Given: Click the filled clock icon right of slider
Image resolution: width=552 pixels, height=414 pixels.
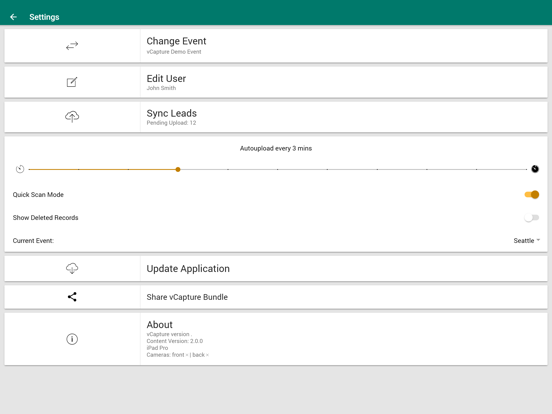Looking at the screenshot, I should click(535, 169).
